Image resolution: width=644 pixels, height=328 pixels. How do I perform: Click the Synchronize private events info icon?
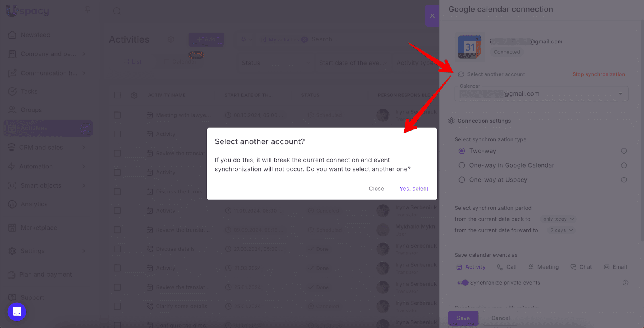pyautogui.click(x=625, y=283)
